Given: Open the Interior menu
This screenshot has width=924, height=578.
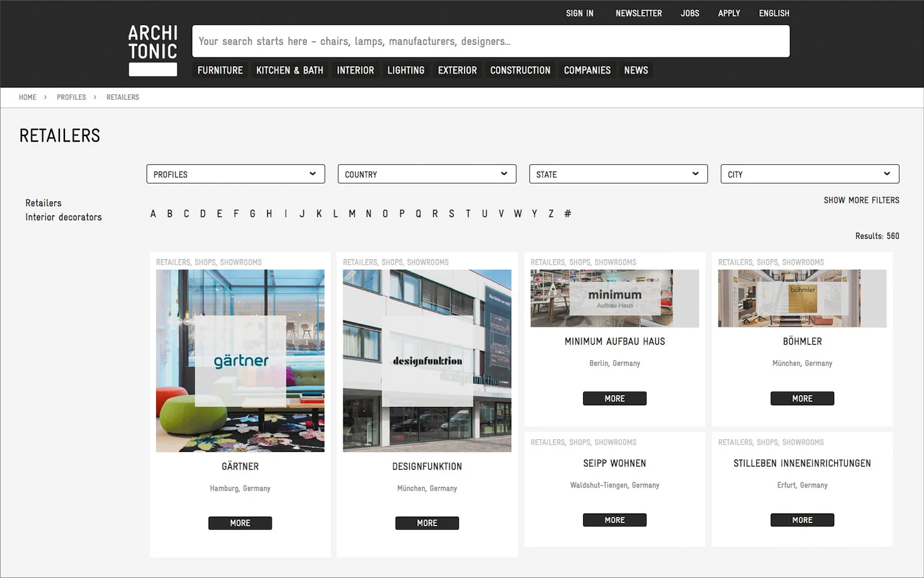Looking at the screenshot, I should coord(355,70).
